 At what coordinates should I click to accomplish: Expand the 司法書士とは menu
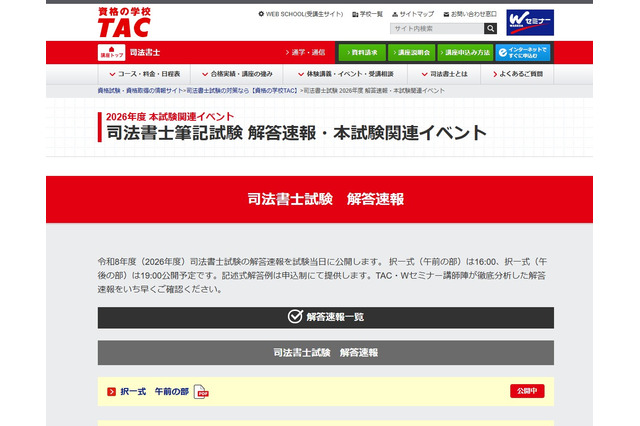[x=444, y=74]
